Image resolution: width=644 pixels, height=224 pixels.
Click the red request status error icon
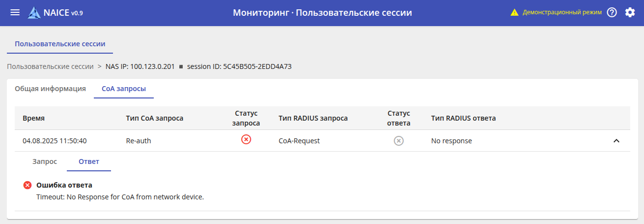(x=246, y=140)
